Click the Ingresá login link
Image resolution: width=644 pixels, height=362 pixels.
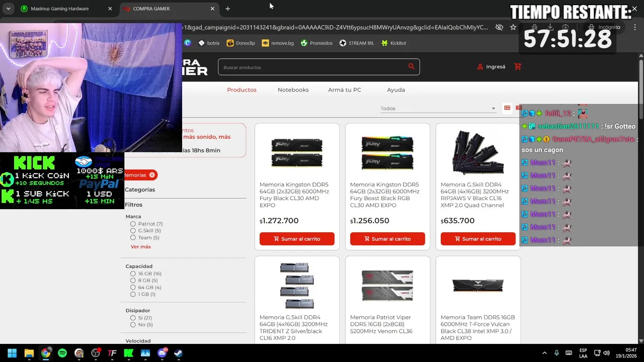pyautogui.click(x=496, y=67)
